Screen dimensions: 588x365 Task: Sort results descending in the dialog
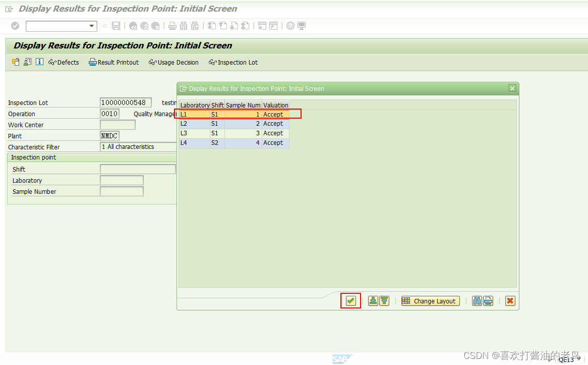[385, 301]
